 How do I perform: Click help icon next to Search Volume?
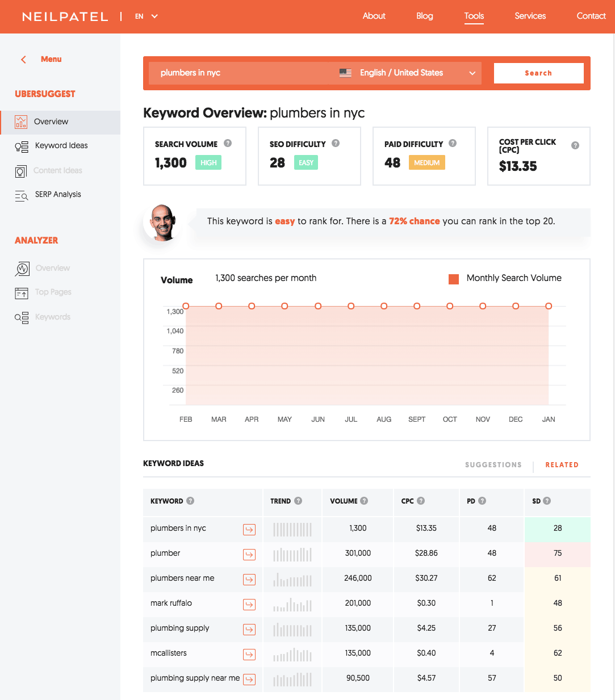pos(228,143)
